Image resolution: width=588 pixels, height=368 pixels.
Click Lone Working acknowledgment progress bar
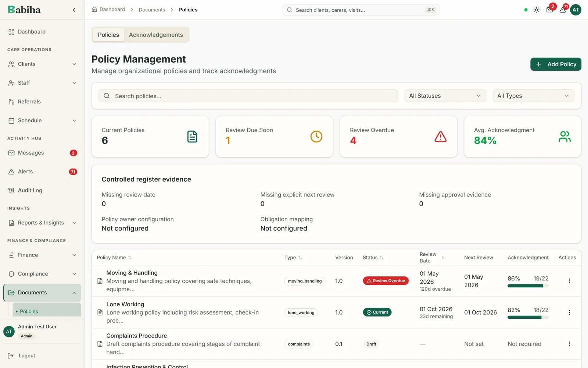pos(528,317)
